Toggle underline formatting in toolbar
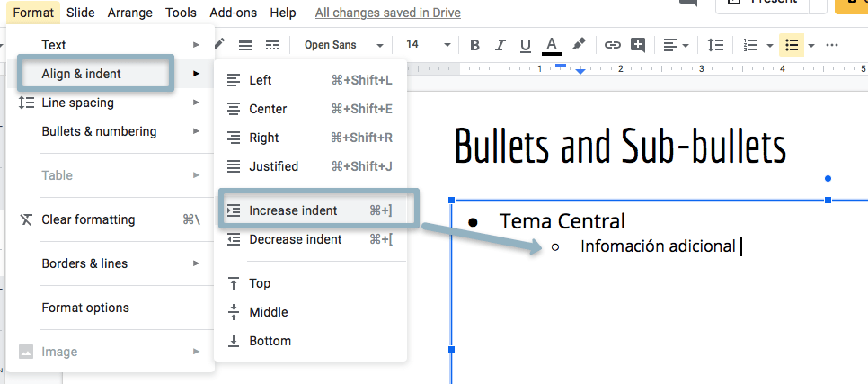 coord(526,45)
